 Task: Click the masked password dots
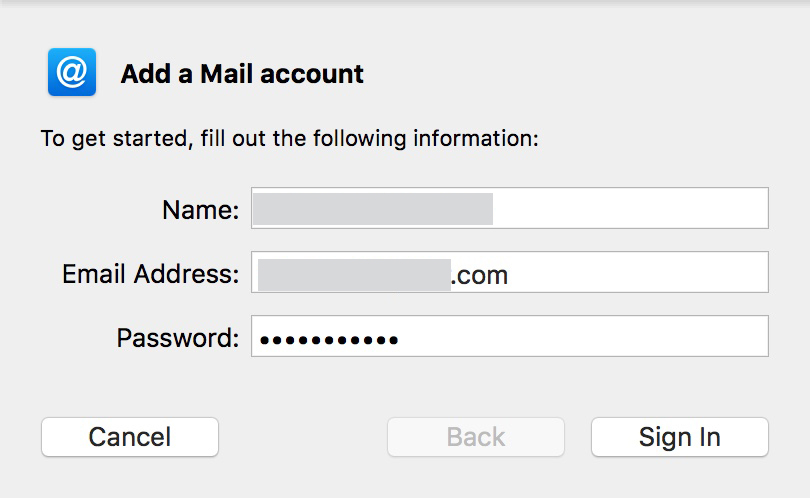pyautogui.click(x=329, y=340)
